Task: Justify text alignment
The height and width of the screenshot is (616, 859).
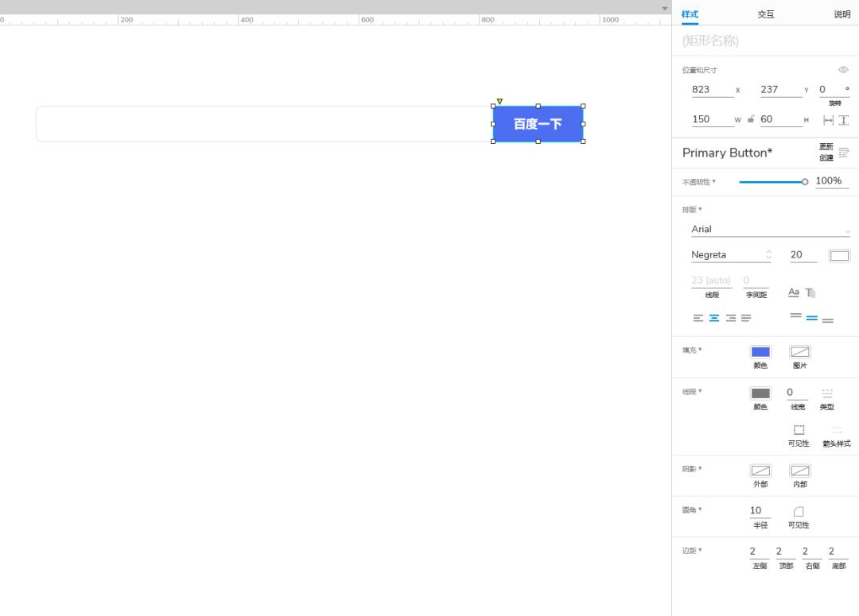Action: coord(746,318)
